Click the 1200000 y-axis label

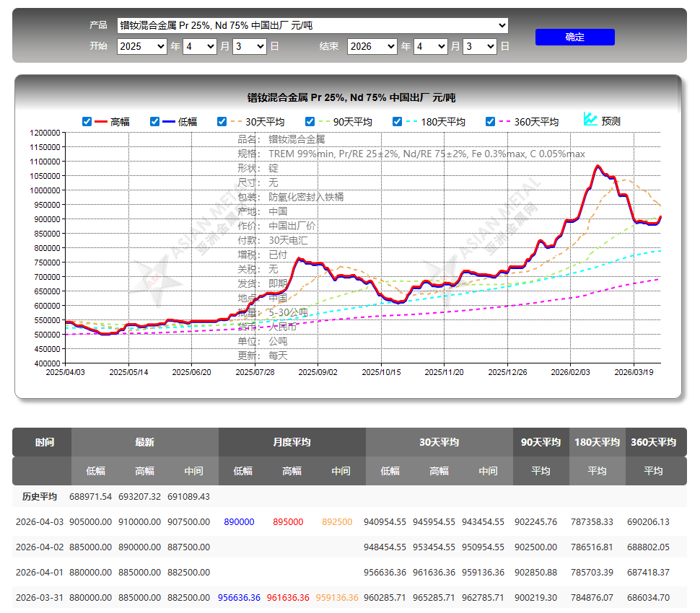point(45,133)
